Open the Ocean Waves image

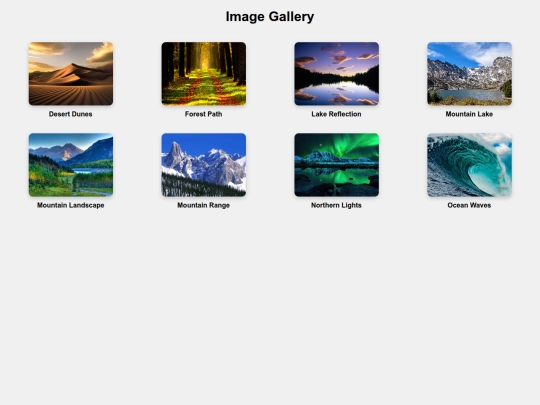(469, 165)
